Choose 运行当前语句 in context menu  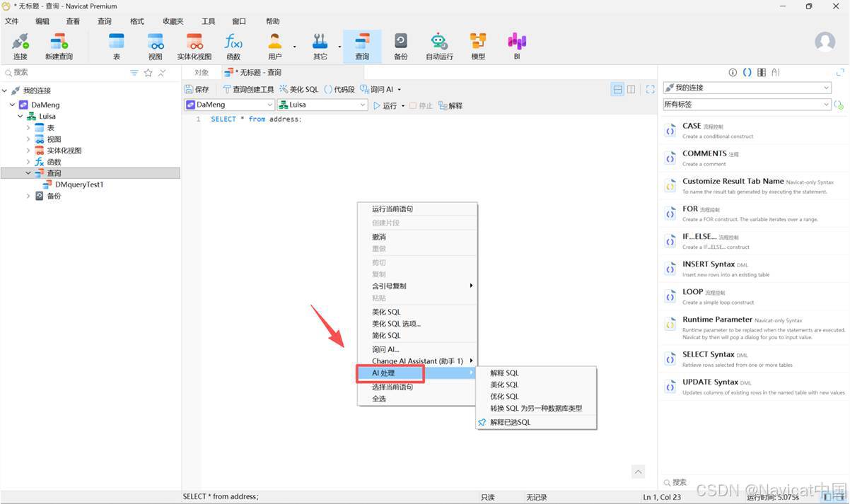click(x=417, y=209)
